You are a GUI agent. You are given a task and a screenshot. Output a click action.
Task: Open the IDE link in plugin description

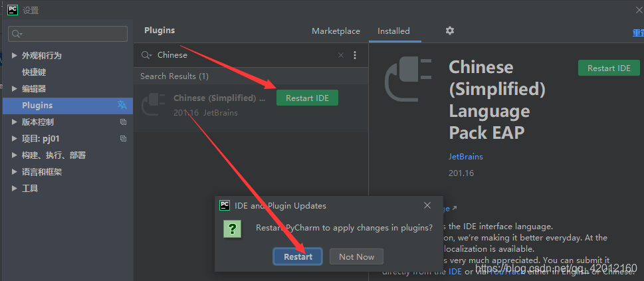click(455, 272)
